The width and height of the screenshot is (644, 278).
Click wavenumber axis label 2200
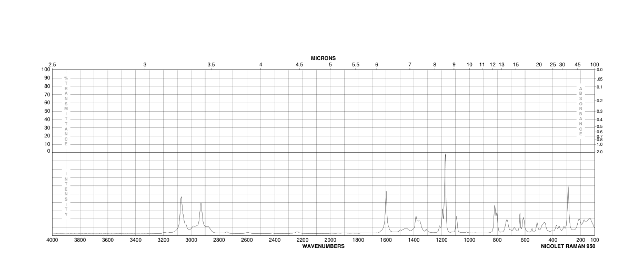tap(303, 240)
